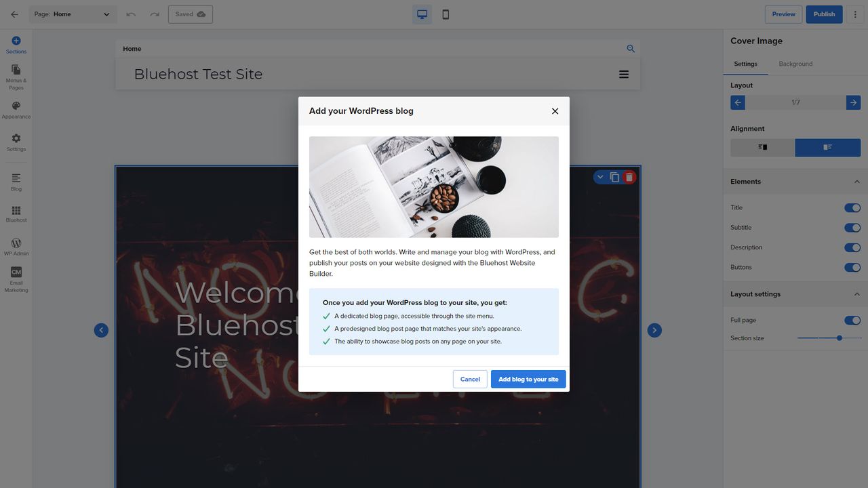Click Add blog to your site button

pos(528,379)
